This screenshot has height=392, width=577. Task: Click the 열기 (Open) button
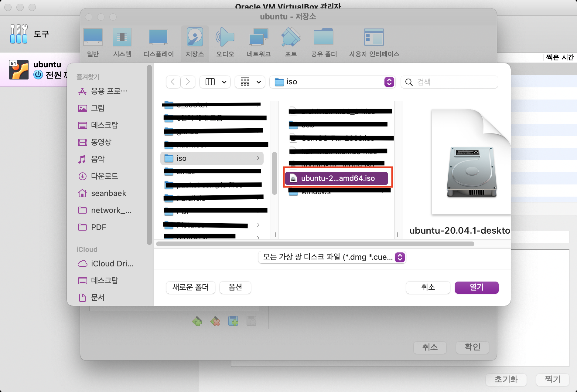476,287
